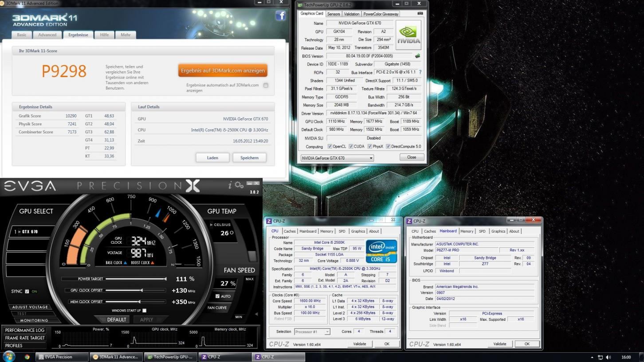
Task: Open Chrome from the taskbar
Action: pyautogui.click(x=27, y=357)
